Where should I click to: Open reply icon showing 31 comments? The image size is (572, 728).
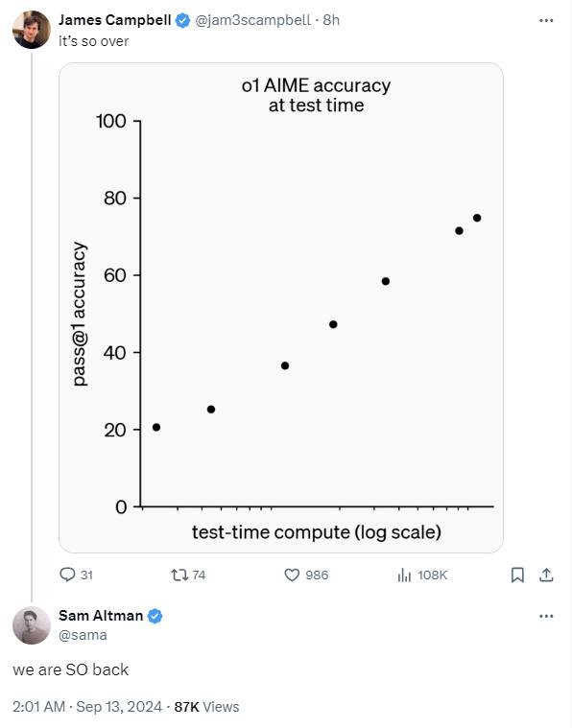[67, 575]
